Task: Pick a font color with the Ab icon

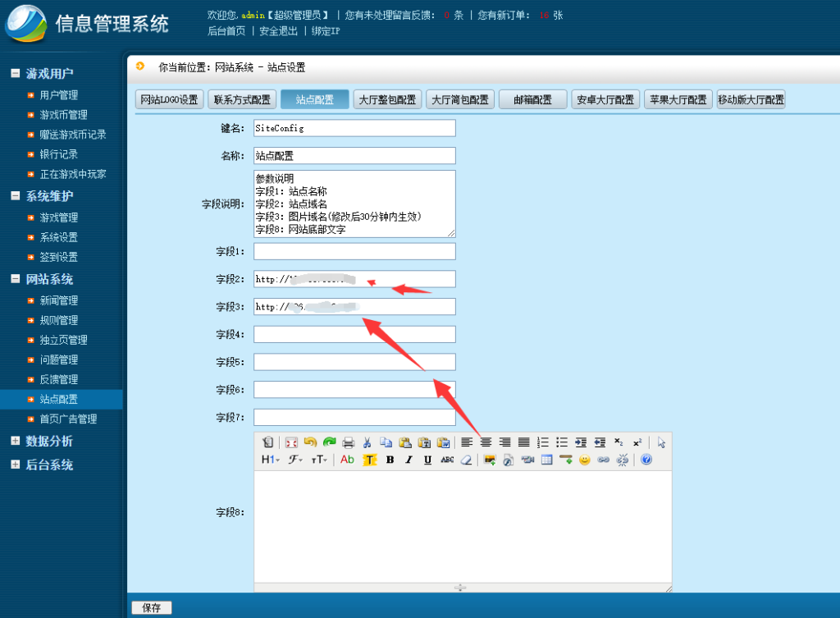Action: tap(348, 460)
